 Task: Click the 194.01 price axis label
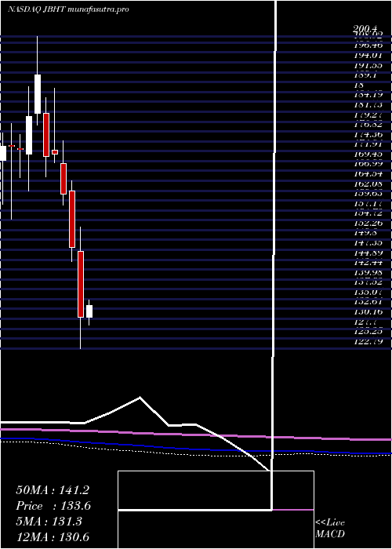[368, 55]
